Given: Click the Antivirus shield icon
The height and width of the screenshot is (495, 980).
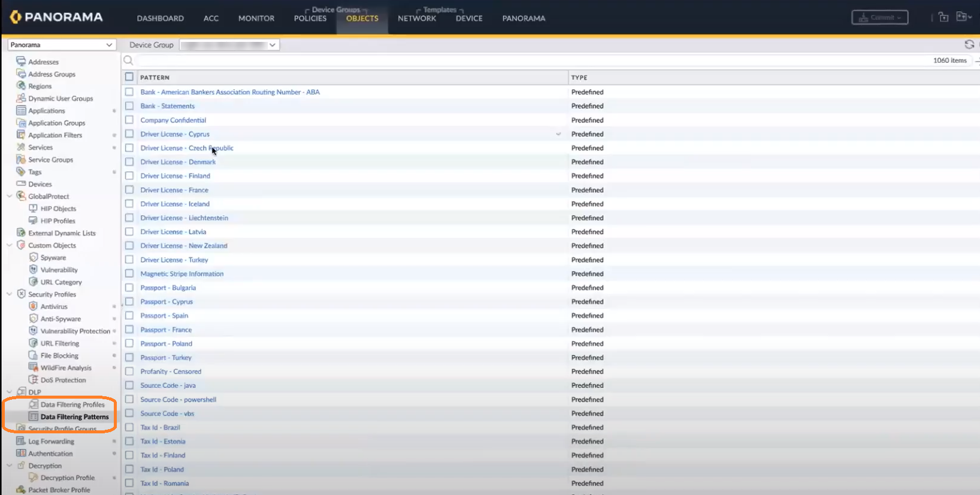Looking at the screenshot, I should (x=34, y=306).
